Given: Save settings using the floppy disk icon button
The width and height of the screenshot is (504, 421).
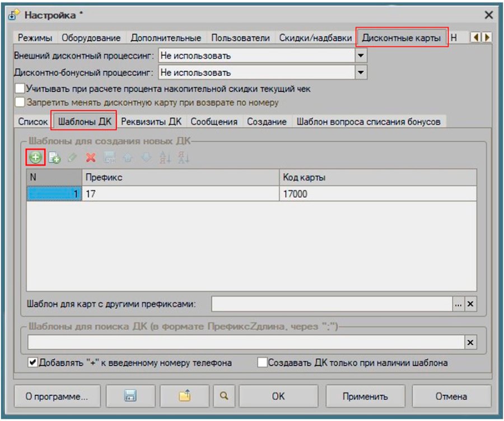Looking at the screenshot, I should pos(130,396).
